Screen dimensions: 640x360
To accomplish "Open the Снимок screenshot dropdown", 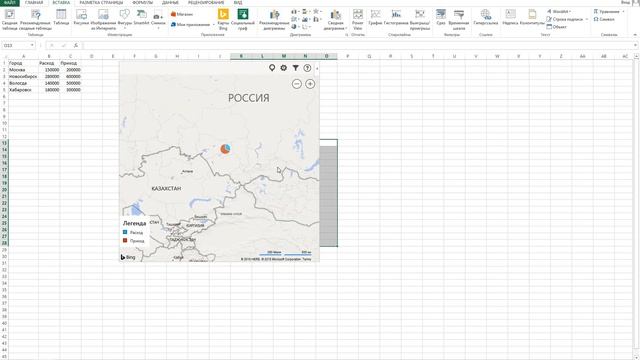I will point(158,19).
